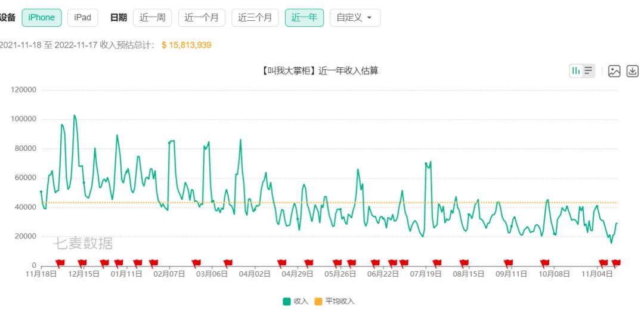Switch to list view icon
Image resolution: width=644 pixels, height=310 pixels.
(x=589, y=71)
